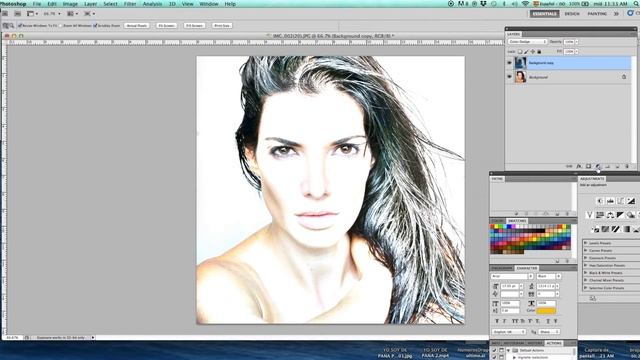Click the Levels adjustment icon

coord(610,201)
